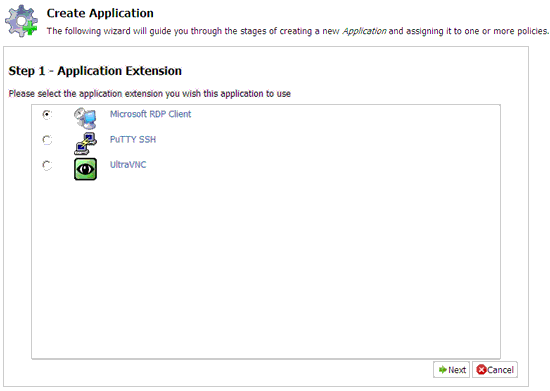Click the UltraVNC green eye icon
Viewport: 550px width, 391px height.
pyautogui.click(x=85, y=169)
